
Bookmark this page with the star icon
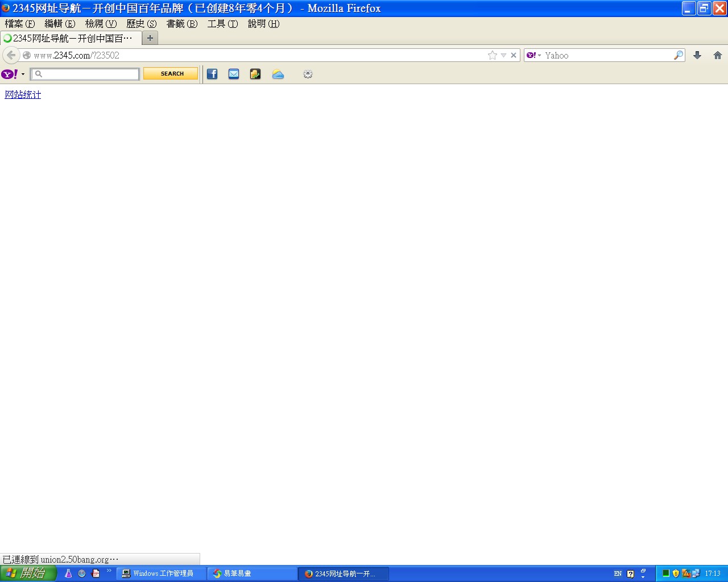coord(492,55)
